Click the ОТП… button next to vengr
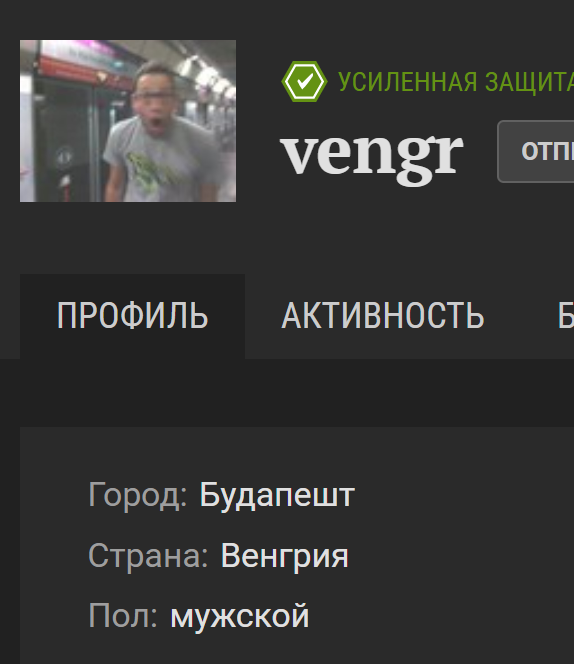The width and height of the screenshot is (574, 664). [536, 151]
